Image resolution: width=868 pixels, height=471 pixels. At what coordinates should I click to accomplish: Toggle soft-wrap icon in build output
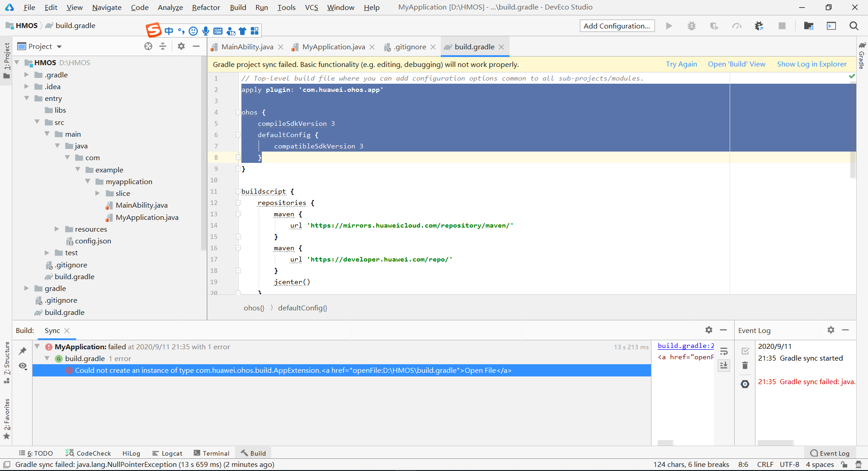tap(724, 351)
